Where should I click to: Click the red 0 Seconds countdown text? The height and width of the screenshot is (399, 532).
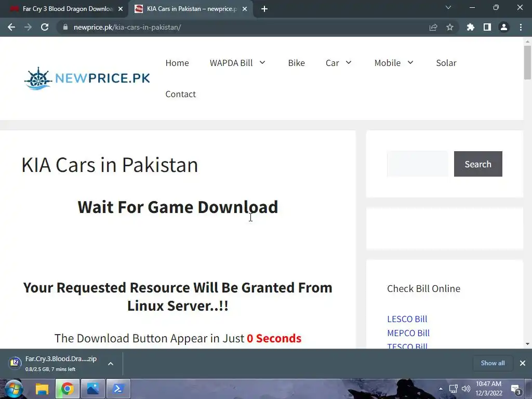[274, 338]
